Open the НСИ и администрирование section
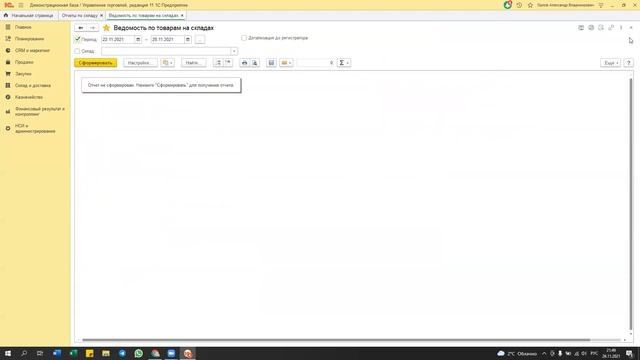 (35, 129)
